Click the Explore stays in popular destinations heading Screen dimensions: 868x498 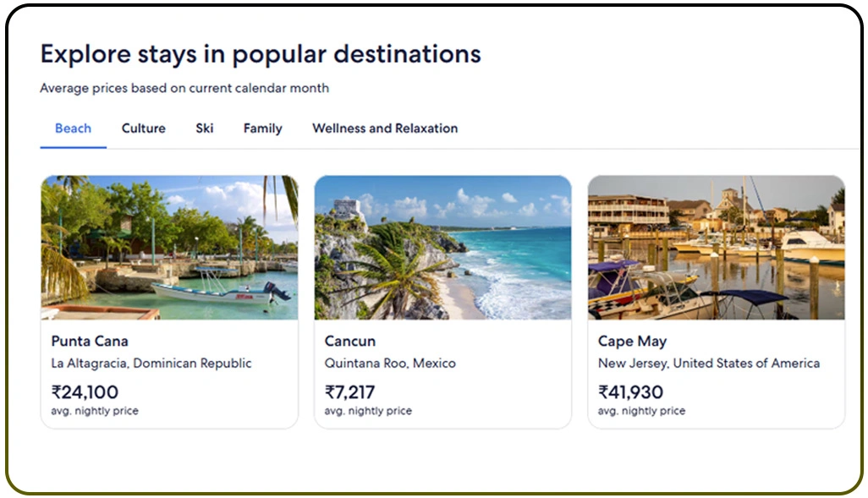point(261,54)
